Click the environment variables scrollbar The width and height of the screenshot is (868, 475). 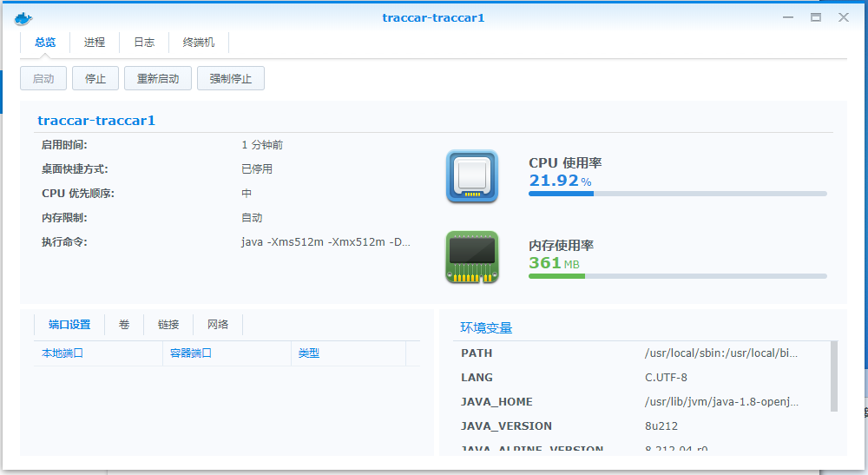click(834, 377)
